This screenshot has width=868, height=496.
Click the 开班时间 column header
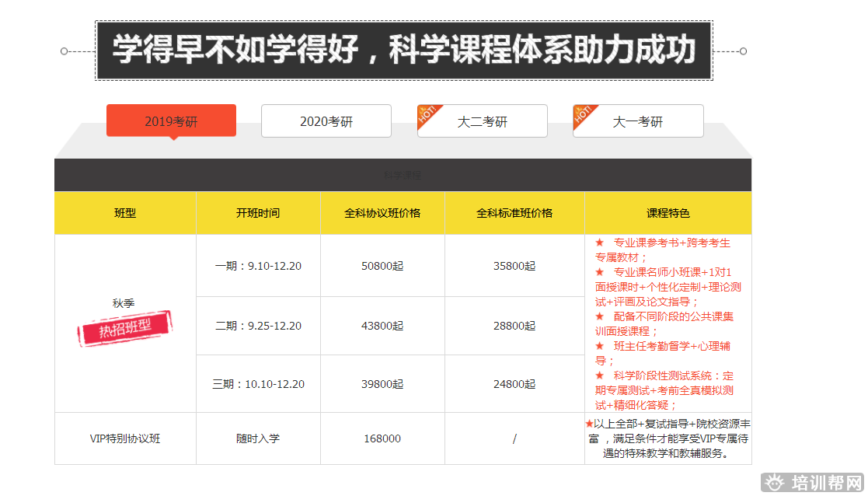coord(258,213)
